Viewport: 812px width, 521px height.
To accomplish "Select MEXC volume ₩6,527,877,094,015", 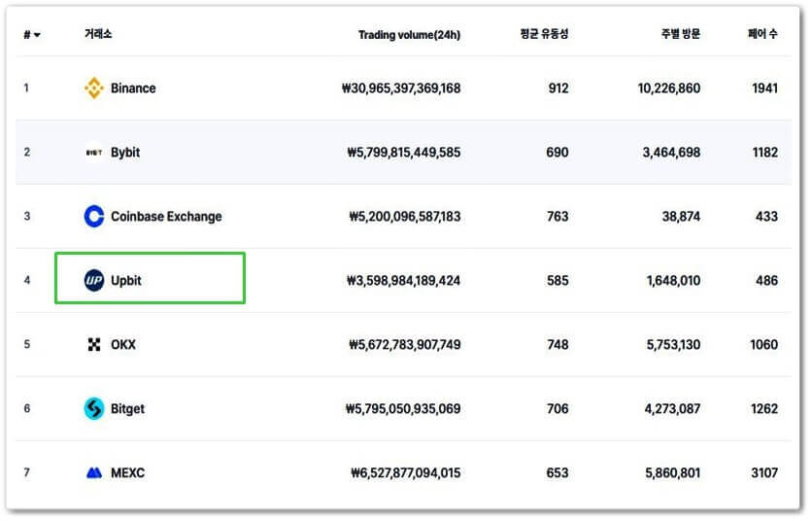I will coord(405,473).
